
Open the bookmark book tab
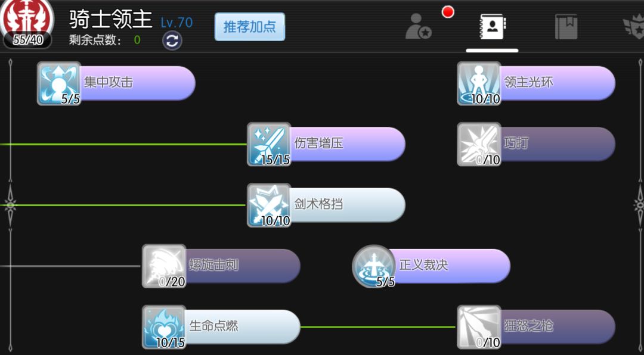pyautogui.click(x=566, y=27)
